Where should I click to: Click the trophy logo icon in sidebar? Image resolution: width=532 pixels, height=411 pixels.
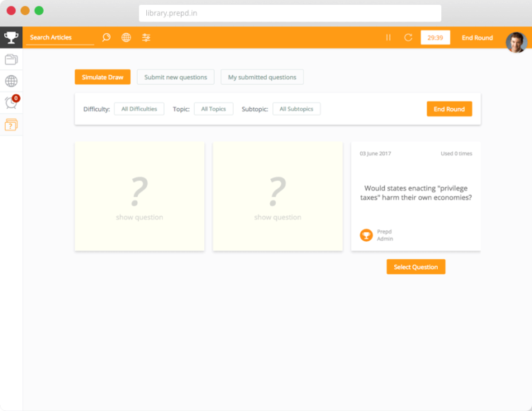tap(11, 37)
